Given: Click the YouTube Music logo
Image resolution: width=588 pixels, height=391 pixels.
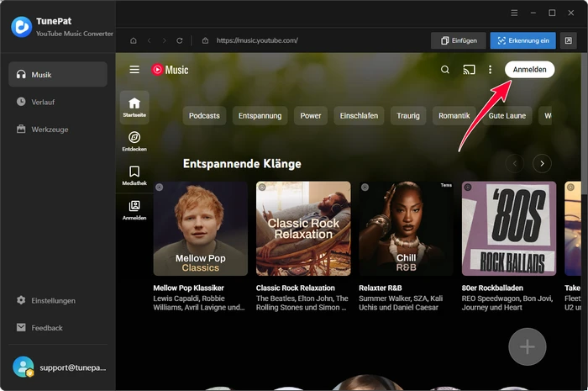Looking at the screenshot, I should (170, 70).
